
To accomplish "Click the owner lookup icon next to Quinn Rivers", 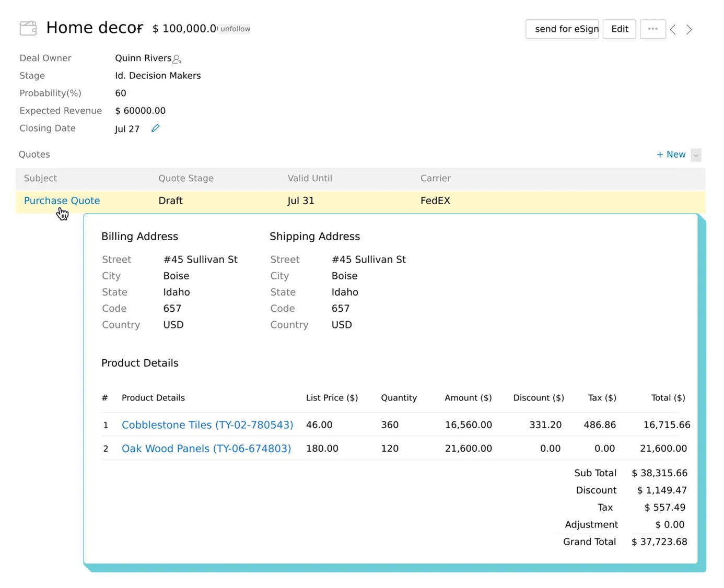I will point(177,59).
